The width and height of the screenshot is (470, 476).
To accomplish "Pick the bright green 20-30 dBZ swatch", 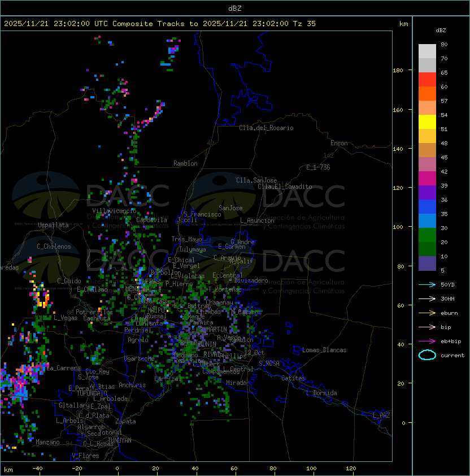I will (427, 235).
